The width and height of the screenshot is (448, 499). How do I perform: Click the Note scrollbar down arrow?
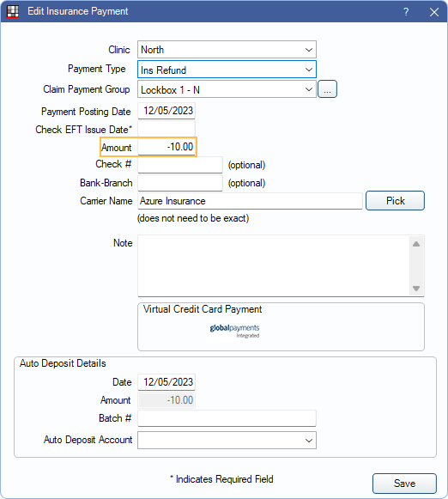416,289
